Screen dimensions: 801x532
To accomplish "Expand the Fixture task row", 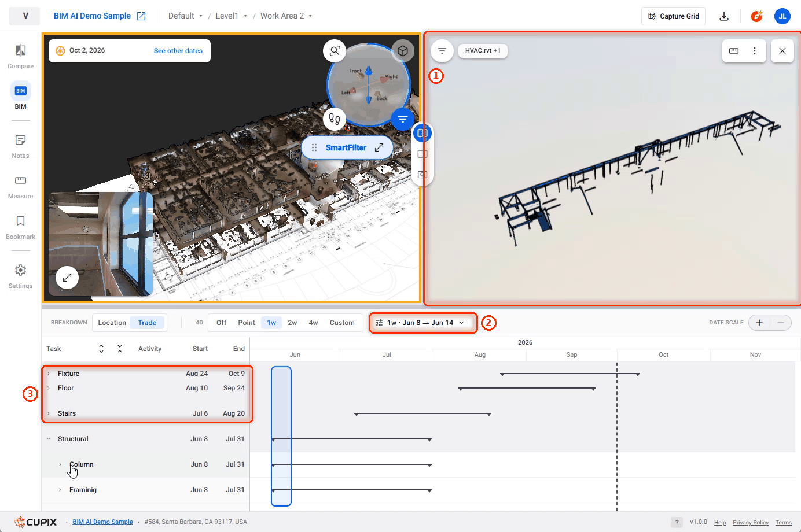I will click(49, 374).
